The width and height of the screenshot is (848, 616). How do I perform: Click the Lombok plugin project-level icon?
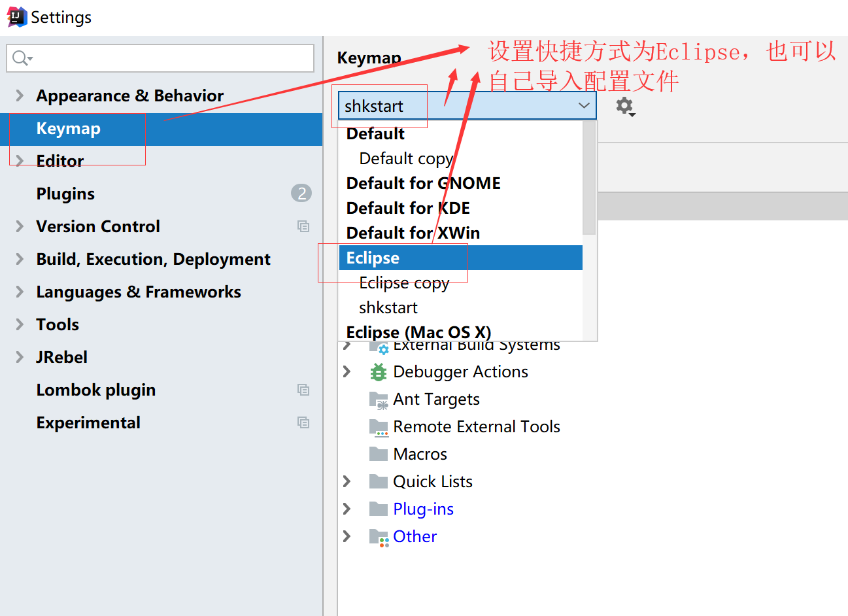(303, 390)
